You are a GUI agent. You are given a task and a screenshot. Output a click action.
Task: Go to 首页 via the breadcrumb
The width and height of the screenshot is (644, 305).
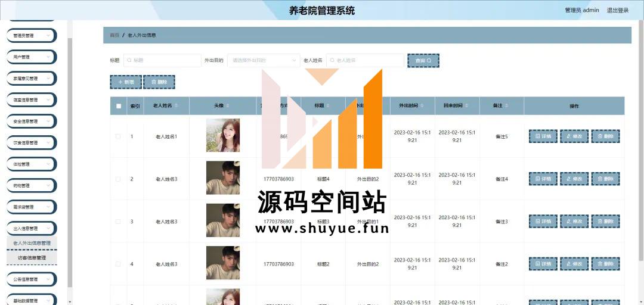(114, 35)
